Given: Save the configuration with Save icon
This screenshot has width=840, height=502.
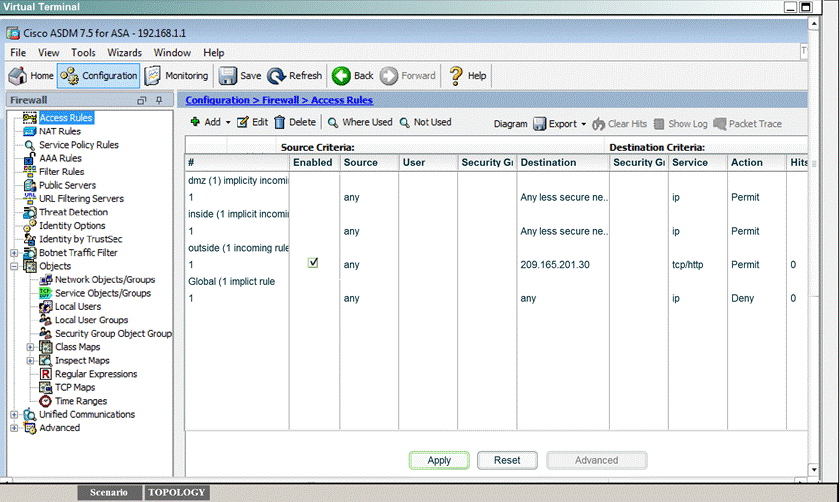Looking at the screenshot, I should pos(240,76).
